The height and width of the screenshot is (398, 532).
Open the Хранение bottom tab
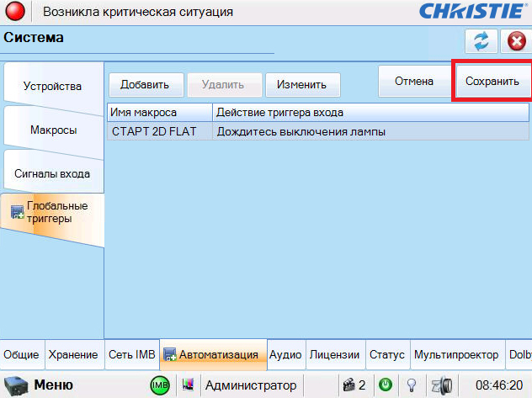pos(73,354)
